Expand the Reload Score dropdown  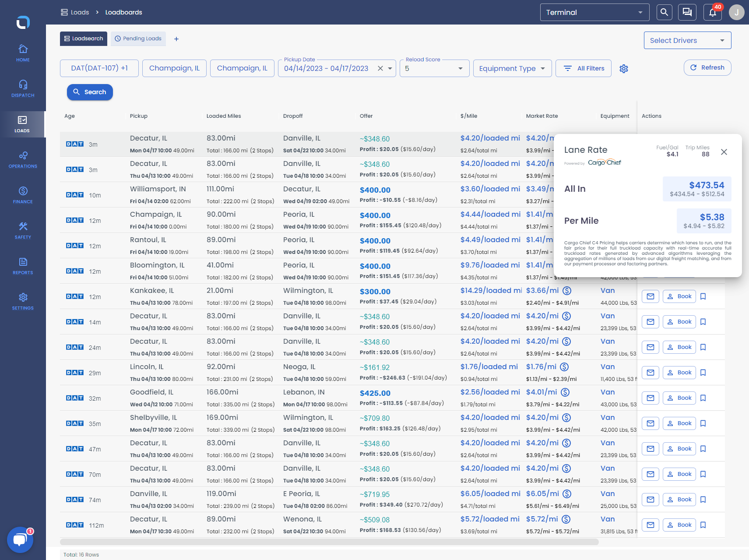tap(434, 68)
